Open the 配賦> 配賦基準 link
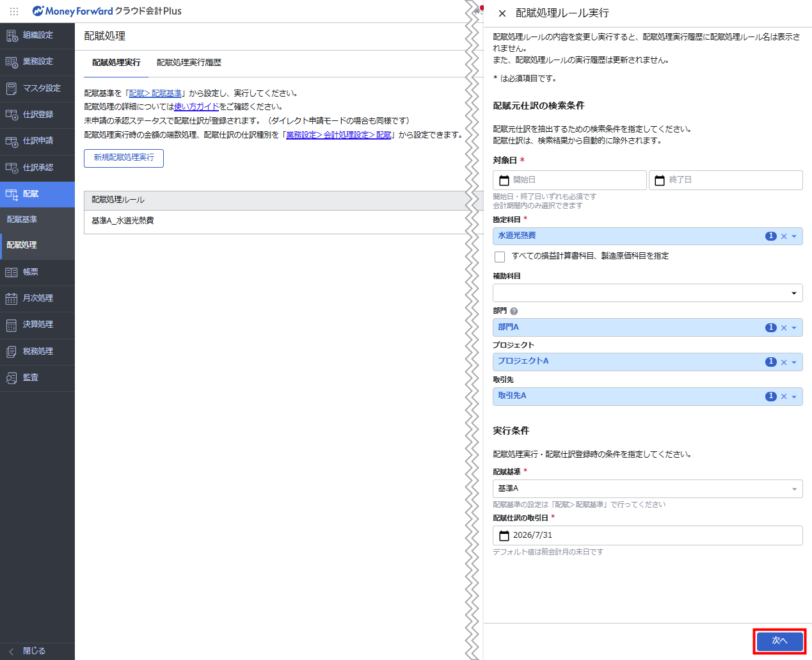 tap(155, 93)
